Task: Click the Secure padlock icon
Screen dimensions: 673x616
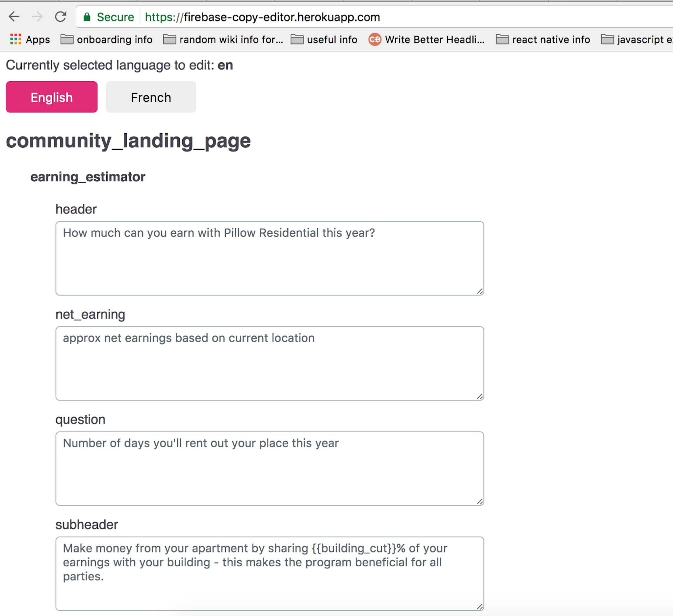Action: pos(87,17)
